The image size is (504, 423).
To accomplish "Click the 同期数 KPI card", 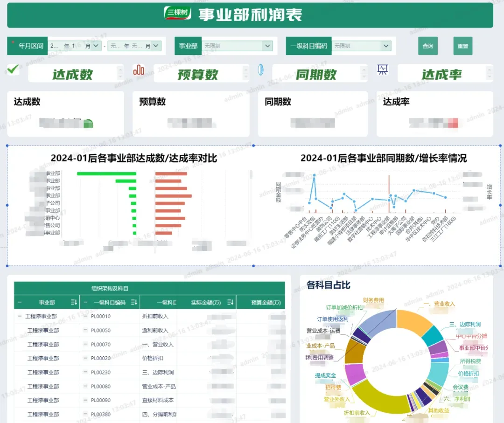I will pyautogui.click(x=313, y=114).
